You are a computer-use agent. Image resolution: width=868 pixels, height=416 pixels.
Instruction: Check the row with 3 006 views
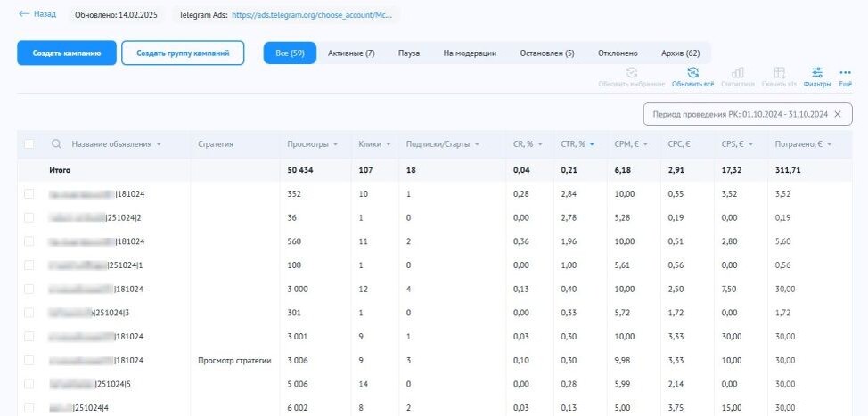(29, 361)
